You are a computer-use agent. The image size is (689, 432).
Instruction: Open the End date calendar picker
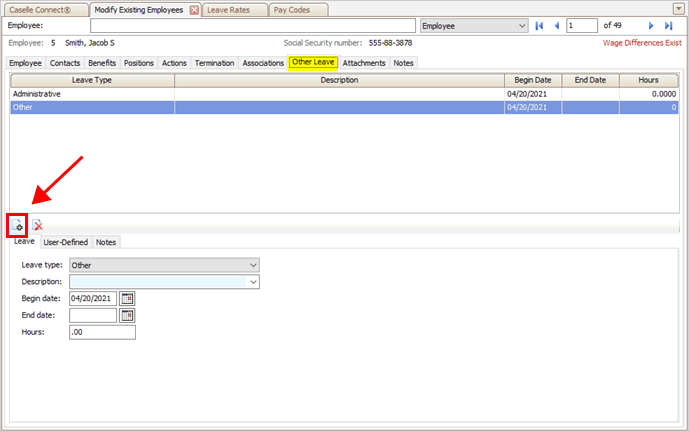click(x=127, y=315)
